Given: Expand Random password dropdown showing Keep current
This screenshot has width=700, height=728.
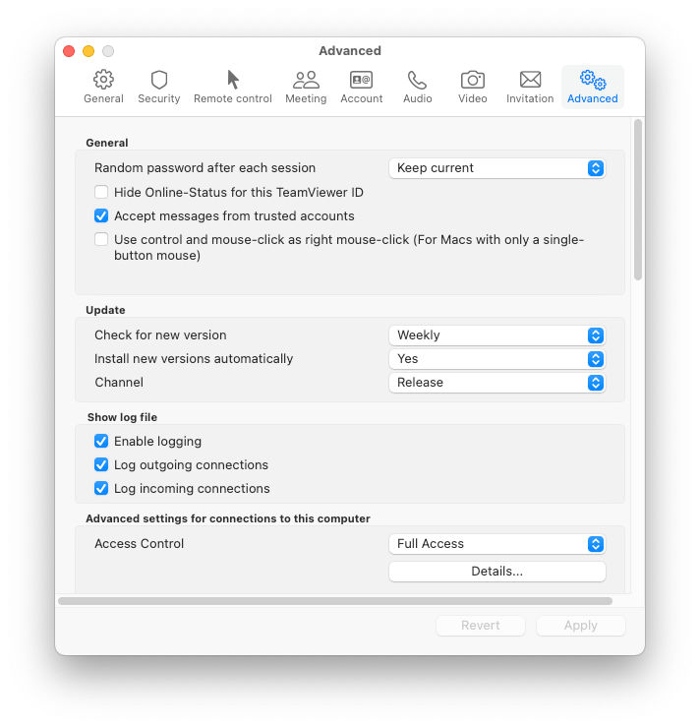Looking at the screenshot, I should pos(497,168).
